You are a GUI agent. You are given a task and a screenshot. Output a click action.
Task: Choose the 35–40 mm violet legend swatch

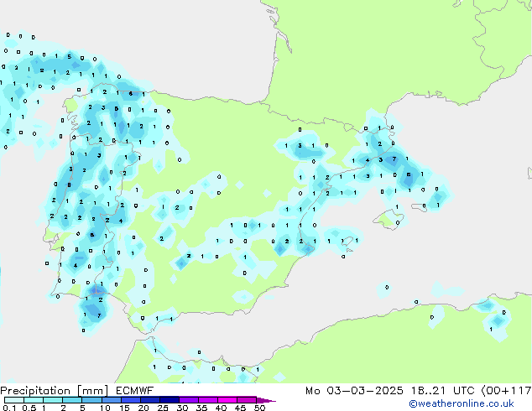(x=208, y=400)
